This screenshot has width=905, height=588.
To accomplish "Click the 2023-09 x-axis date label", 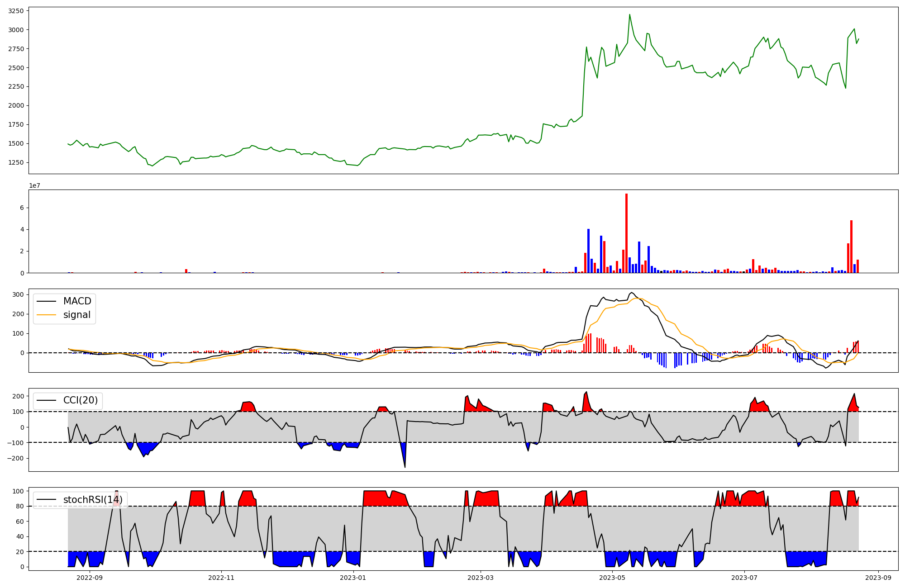I will [878, 578].
